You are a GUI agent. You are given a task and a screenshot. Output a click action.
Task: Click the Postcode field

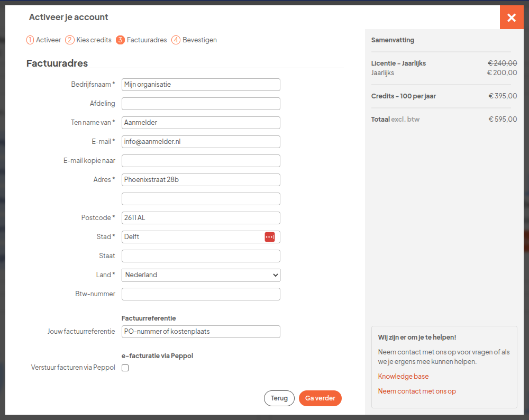201,218
